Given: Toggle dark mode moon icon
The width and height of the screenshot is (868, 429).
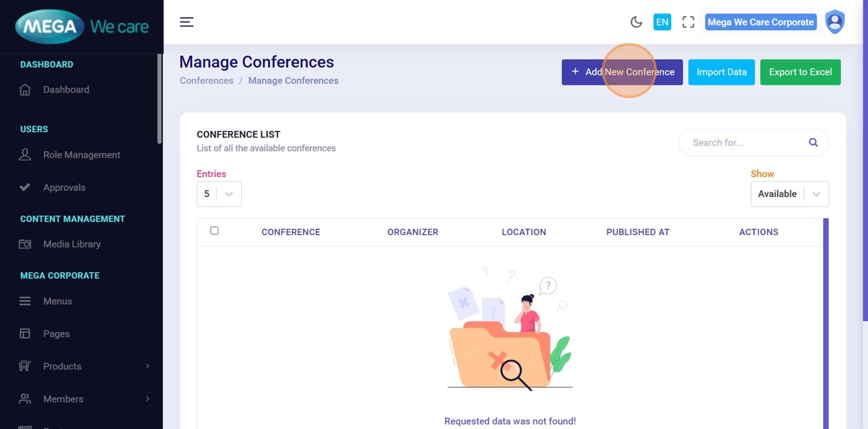Looking at the screenshot, I should [636, 22].
